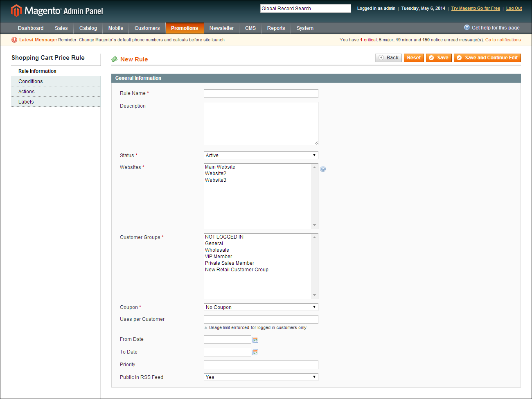Click Get help for this page link
Image resolution: width=532 pixels, height=399 pixels.
(496, 28)
